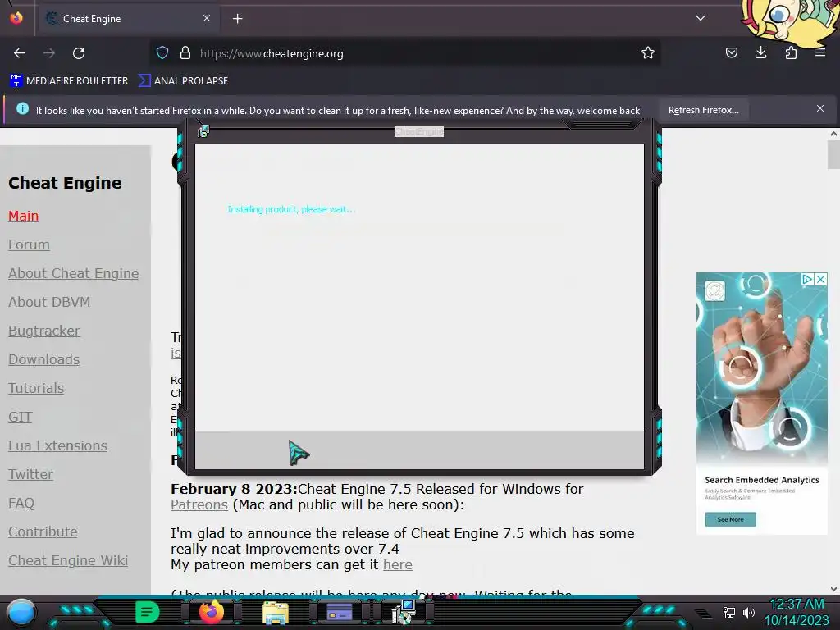The image size is (840, 630).
Task: Open the Firefox downloads arrow icon
Action: [760, 52]
